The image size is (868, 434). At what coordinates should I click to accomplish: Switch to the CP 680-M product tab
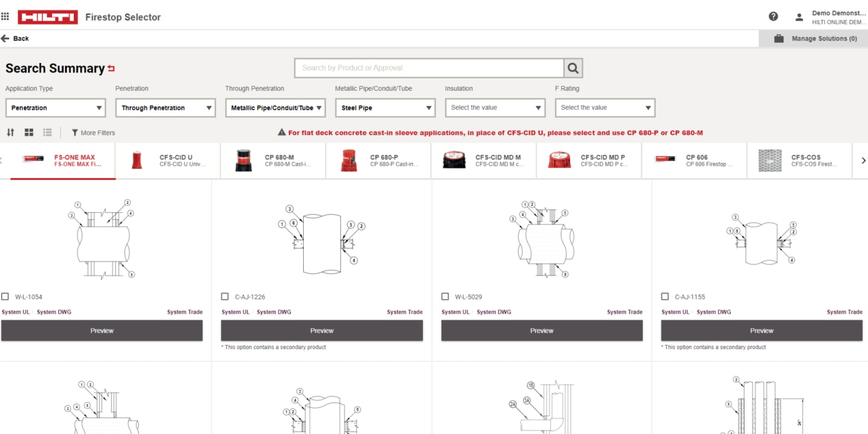click(x=272, y=160)
